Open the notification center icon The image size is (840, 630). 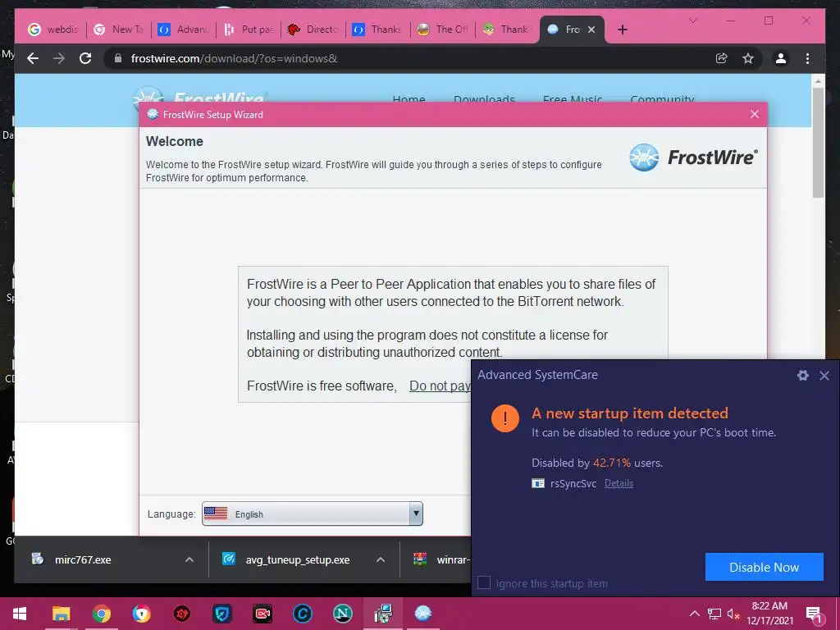pyautogui.click(x=814, y=614)
